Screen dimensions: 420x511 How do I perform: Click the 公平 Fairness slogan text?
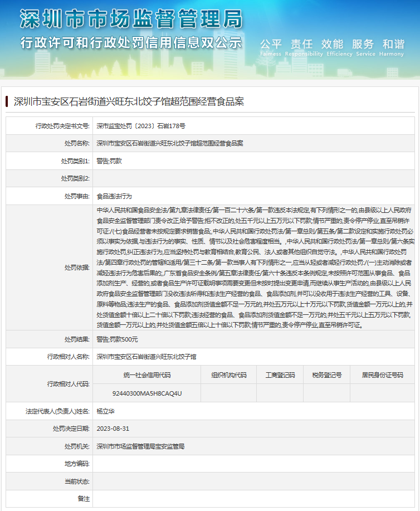[271, 47]
